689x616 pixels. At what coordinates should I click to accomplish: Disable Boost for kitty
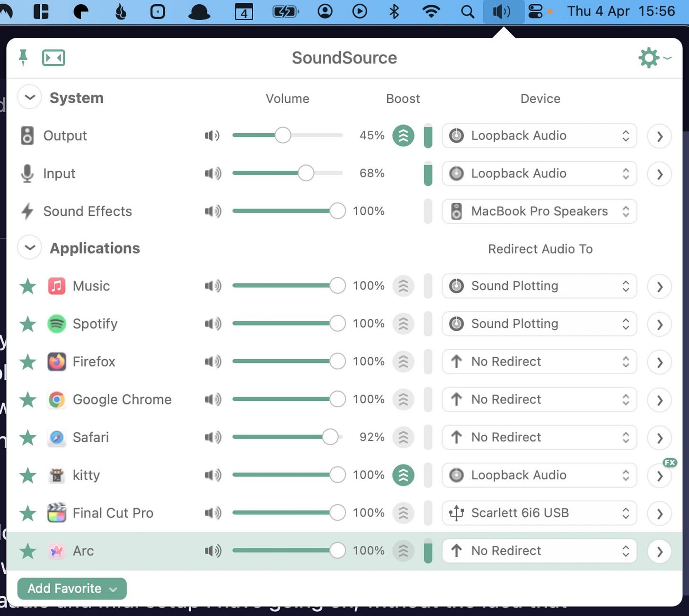(x=403, y=475)
